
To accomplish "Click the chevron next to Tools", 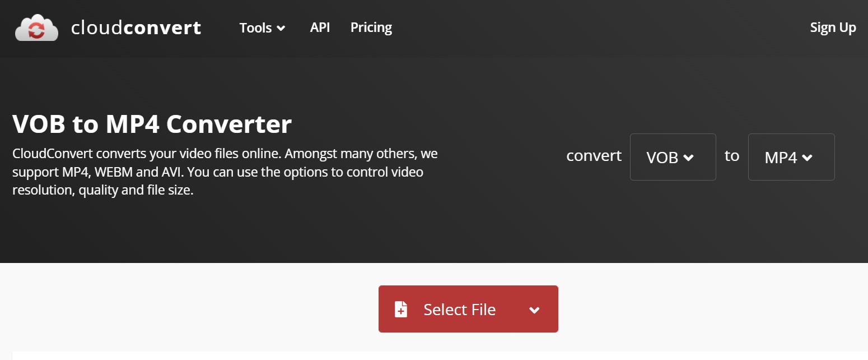I will tap(281, 28).
